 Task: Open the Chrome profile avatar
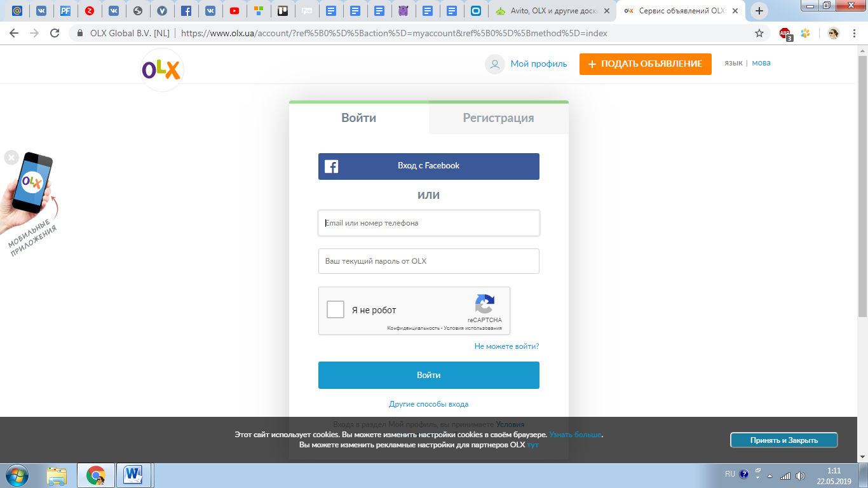(834, 33)
